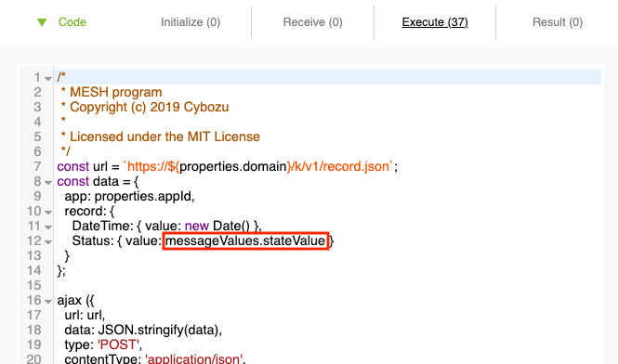
Task: Fold the record object at line 10
Action: (48, 213)
